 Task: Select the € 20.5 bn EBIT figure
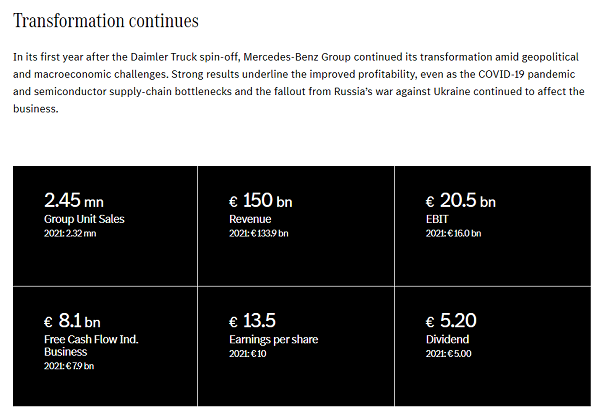pyautogui.click(x=461, y=201)
